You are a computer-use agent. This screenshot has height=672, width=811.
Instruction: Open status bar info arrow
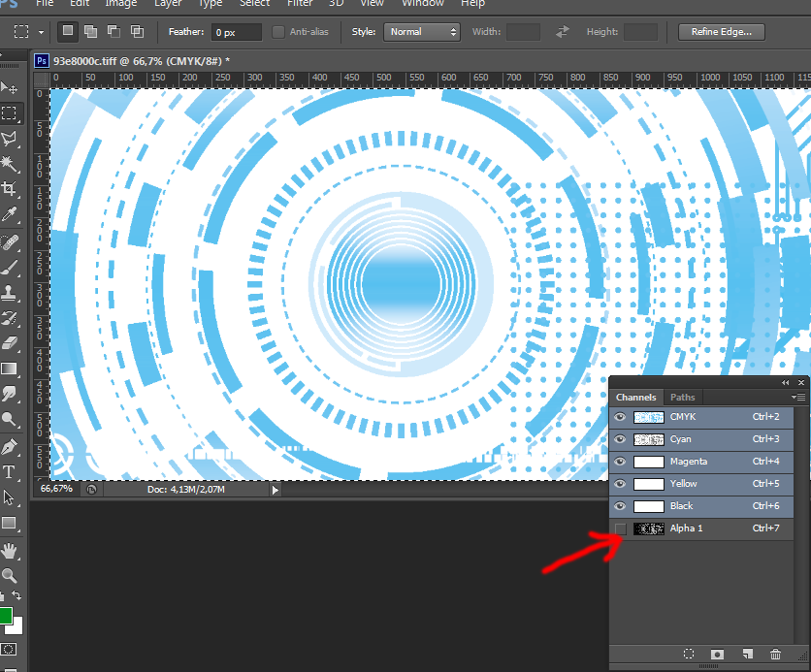coord(276,490)
